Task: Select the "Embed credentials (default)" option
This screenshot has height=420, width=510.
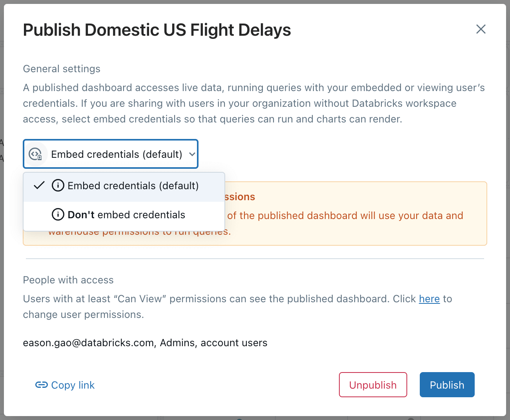Action: (133, 186)
